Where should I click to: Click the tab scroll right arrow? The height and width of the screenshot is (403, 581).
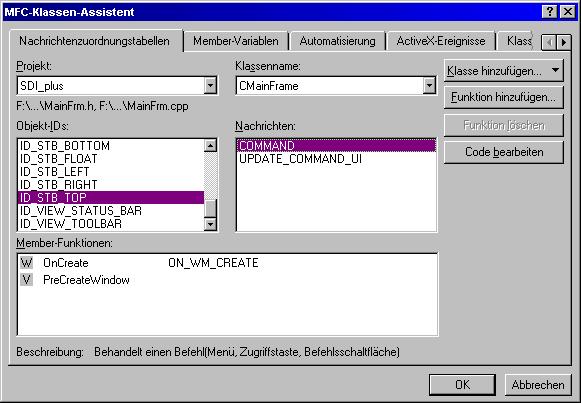pyautogui.click(x=564, y=43)
